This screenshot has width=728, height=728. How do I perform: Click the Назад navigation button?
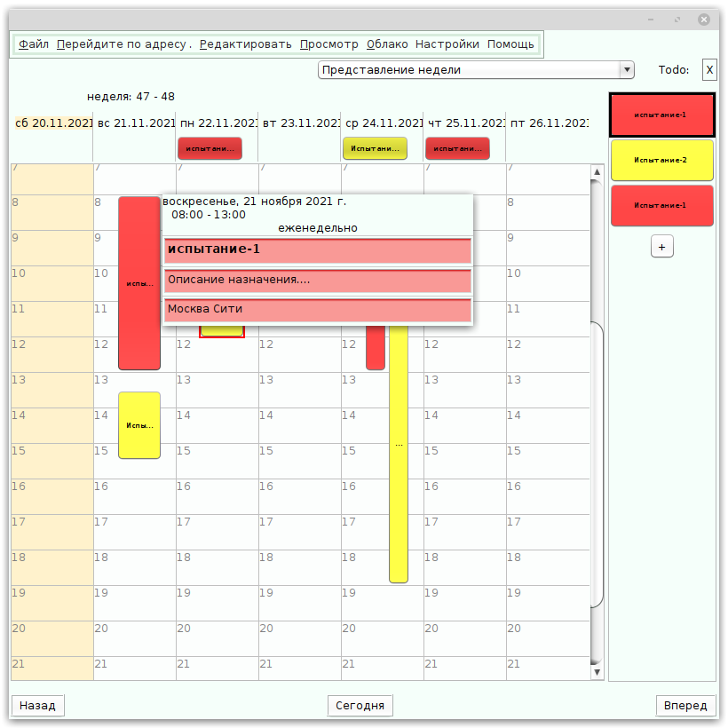tap(36, 705)
